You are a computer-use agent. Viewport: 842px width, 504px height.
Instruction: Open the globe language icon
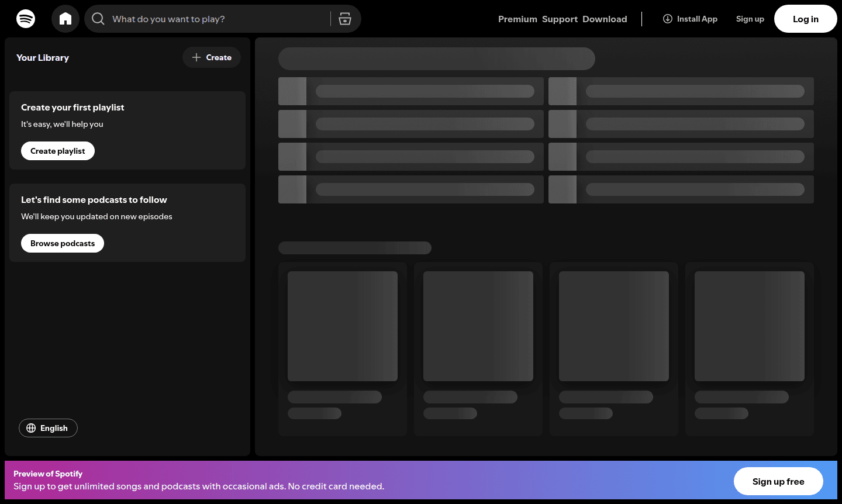point(31,428)
